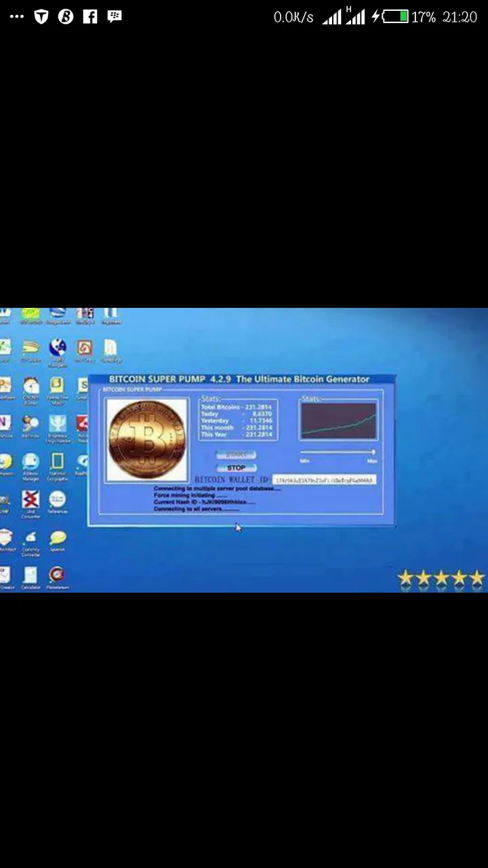This screenshot has height=868, width=488.
Task: Tap the shield notification icon in status bar
Action: click(x=41, y=17)
